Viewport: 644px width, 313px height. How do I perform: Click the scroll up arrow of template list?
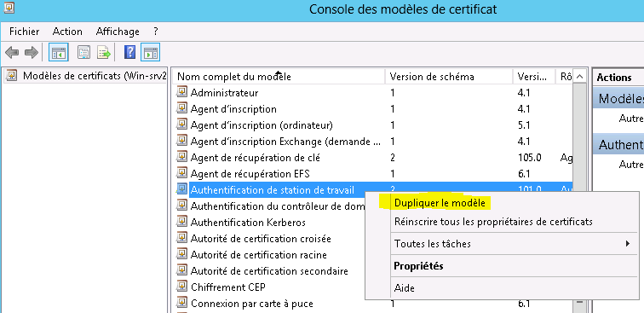579,77
